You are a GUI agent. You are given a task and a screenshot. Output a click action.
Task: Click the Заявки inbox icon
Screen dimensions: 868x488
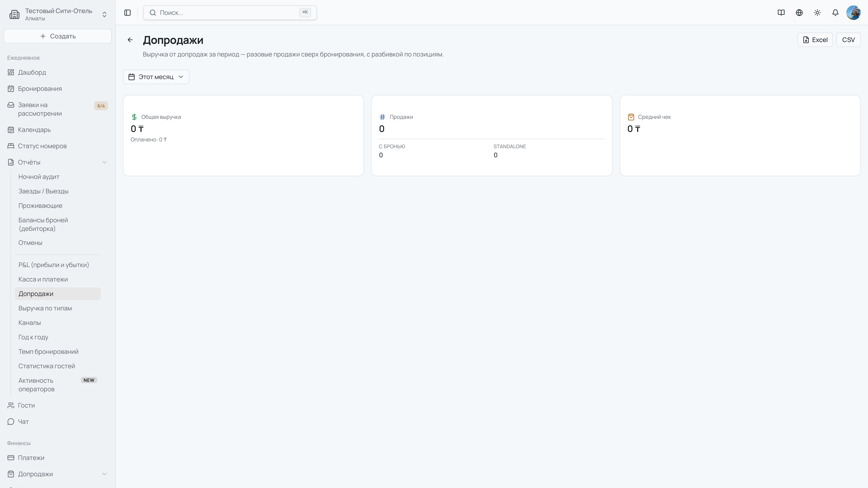point(11,105)
